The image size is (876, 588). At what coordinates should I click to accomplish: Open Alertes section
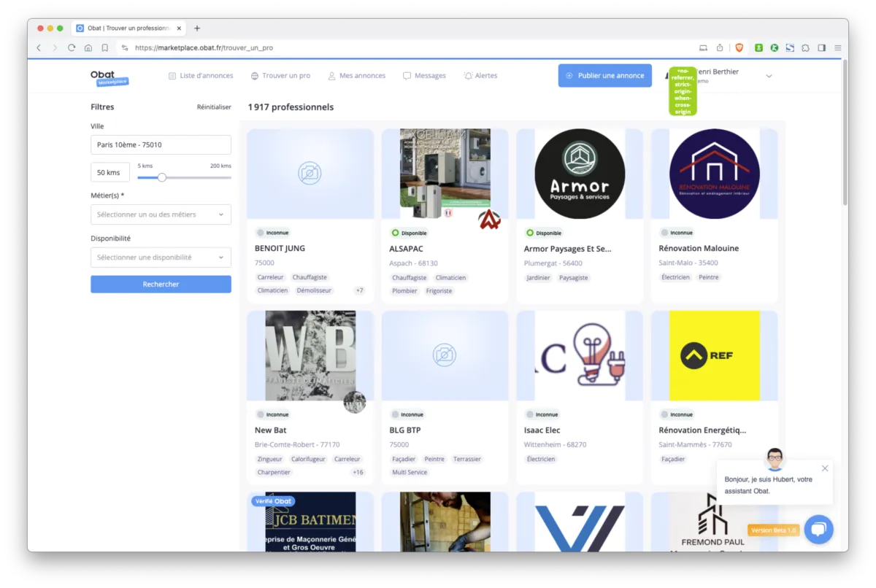tap(480, 76)
